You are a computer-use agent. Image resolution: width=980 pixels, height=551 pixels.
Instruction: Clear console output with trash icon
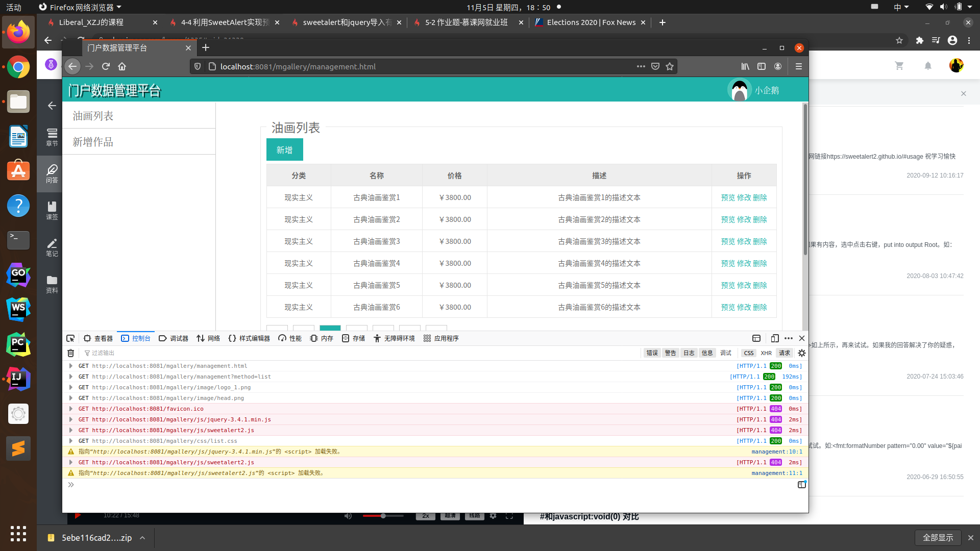tap(71, 353)
